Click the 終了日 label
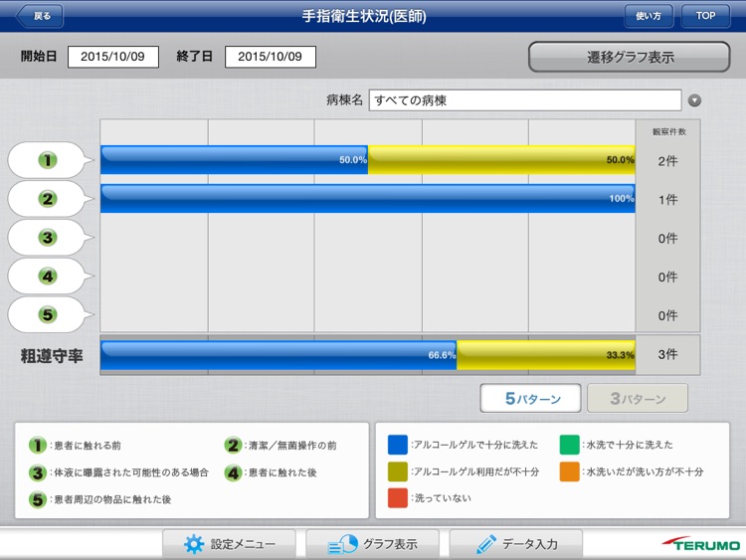This screenshot has height=560, width=746. [194, 56]
